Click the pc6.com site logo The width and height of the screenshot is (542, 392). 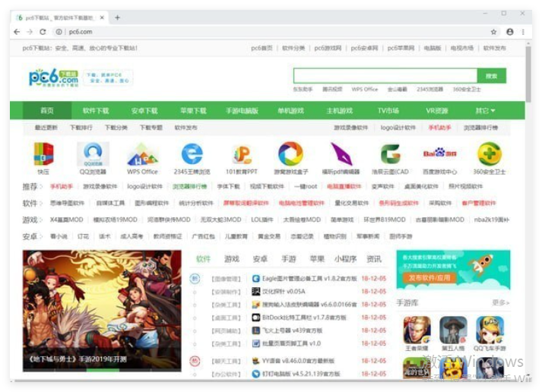click(53, 77)
